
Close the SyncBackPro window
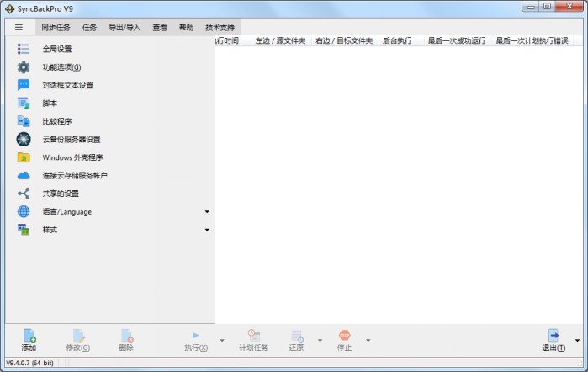[x=569, y=7]
